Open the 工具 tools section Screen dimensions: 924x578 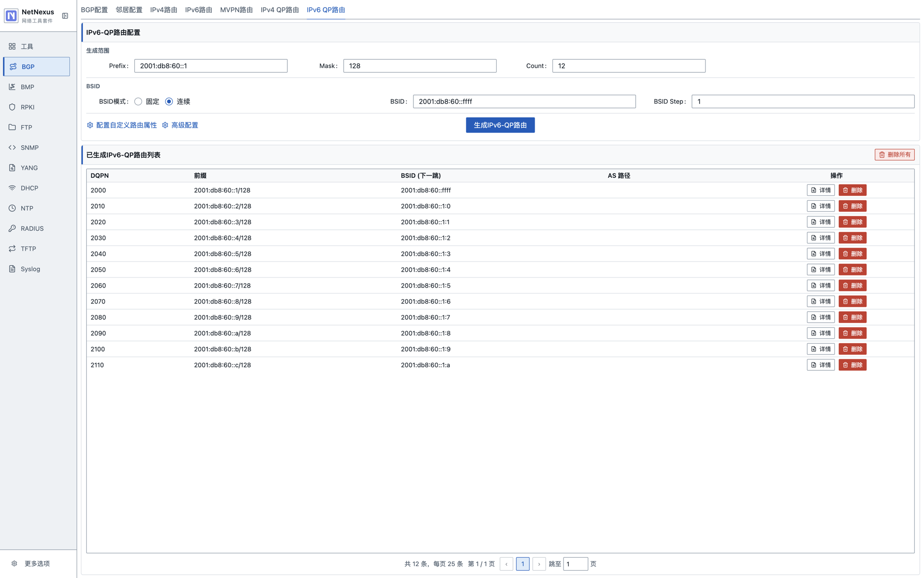pos(37,46)
